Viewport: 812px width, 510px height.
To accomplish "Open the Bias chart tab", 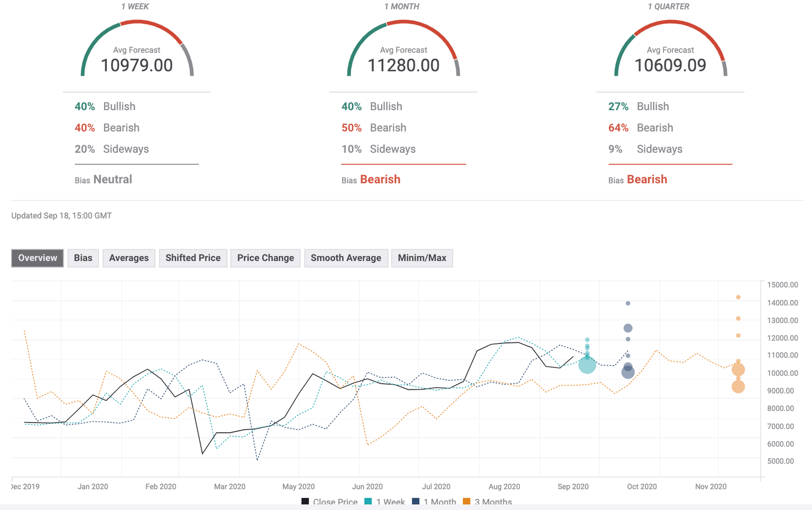I will click(x=83, y=258).
